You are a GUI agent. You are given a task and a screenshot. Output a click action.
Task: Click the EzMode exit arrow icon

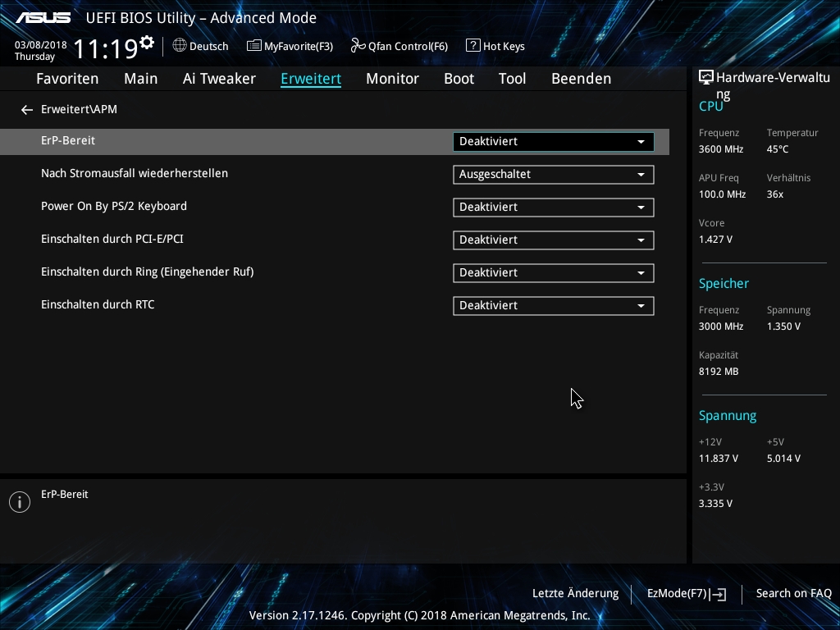(719, 594)
